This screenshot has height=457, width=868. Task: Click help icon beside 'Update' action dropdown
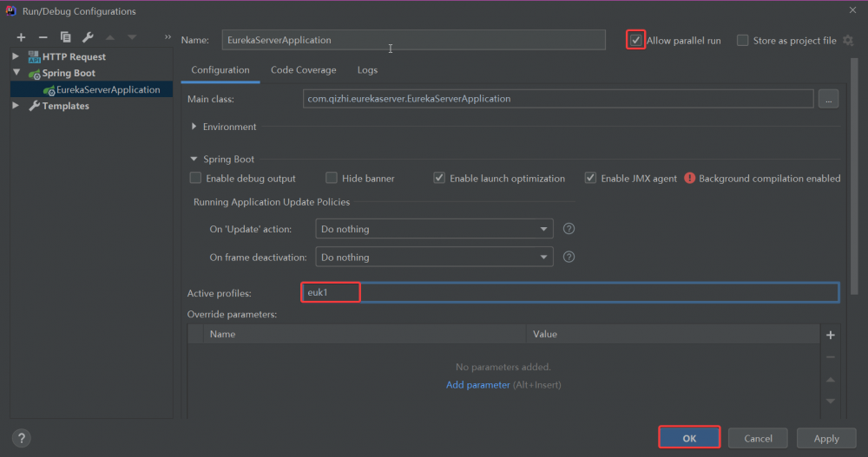click(x=569, y=229)
